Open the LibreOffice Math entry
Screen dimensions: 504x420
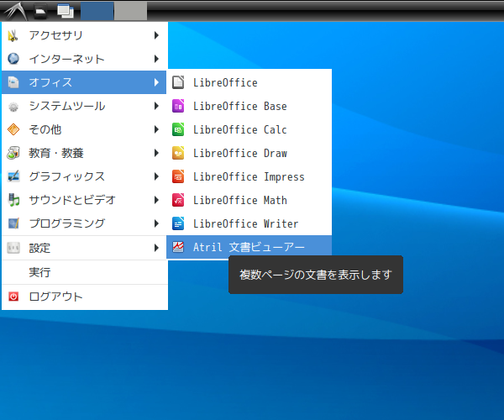click(249, 200)
